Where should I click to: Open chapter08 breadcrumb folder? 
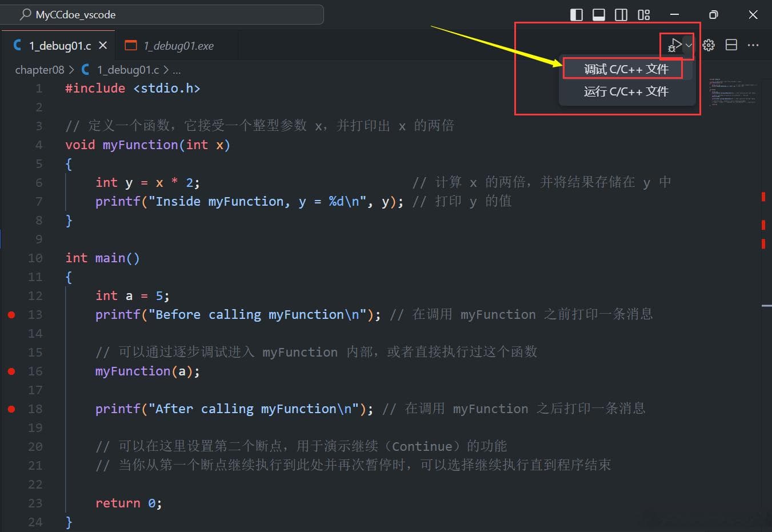click(x=39, y=70)
